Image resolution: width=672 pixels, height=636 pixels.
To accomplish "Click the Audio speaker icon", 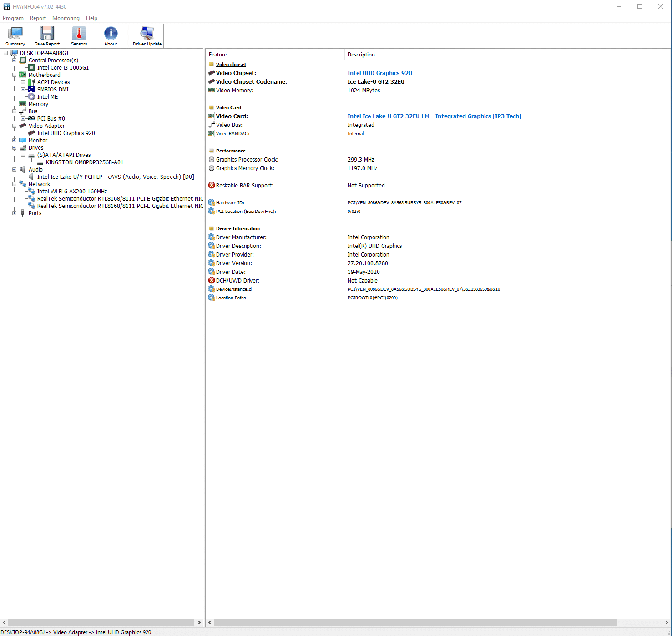I will [23, 170].
